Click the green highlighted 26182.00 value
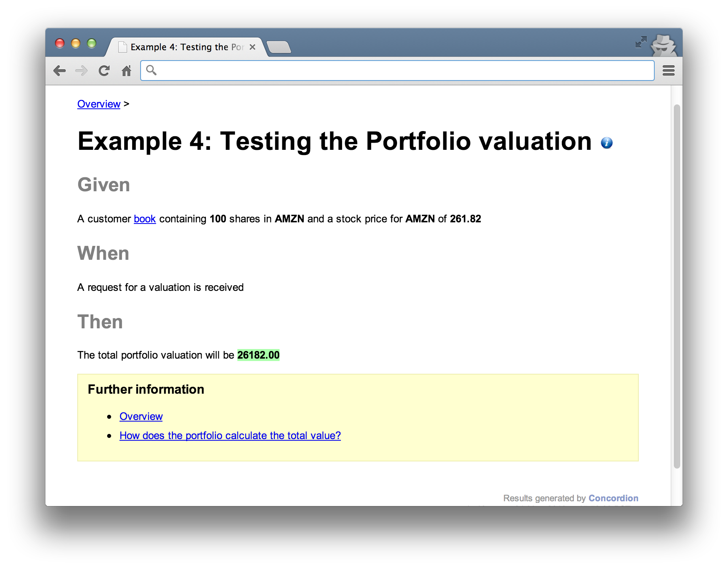728x569 pixels. click(x=258, y=355)
